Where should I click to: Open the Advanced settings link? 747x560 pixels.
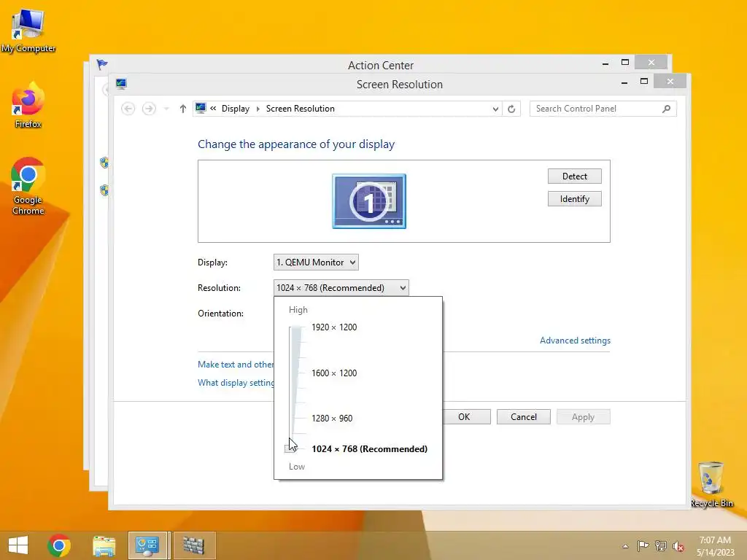point(575,341)
